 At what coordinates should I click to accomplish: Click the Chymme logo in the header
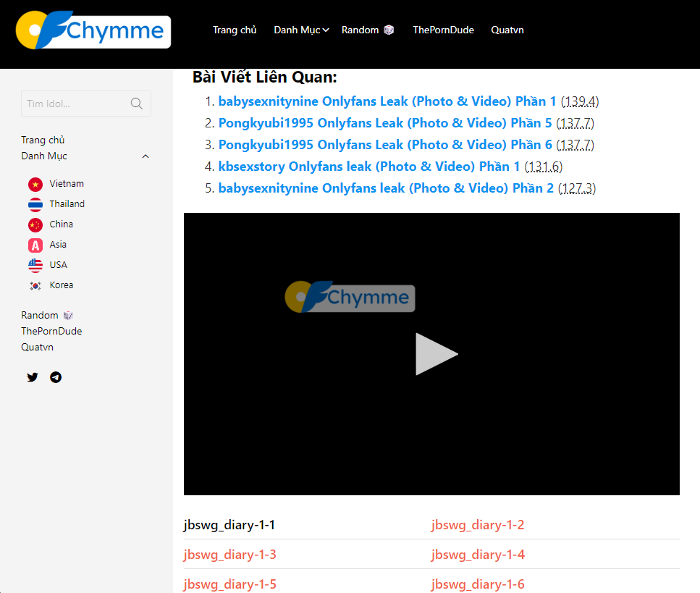pyautogui.click(x=93, y=30)
